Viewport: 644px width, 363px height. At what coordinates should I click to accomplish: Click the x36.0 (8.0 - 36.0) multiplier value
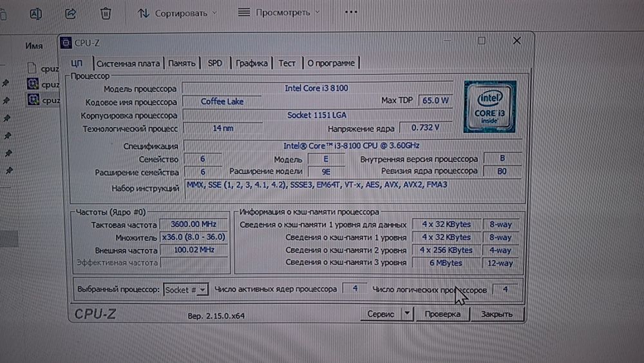(x=193, y=237)
